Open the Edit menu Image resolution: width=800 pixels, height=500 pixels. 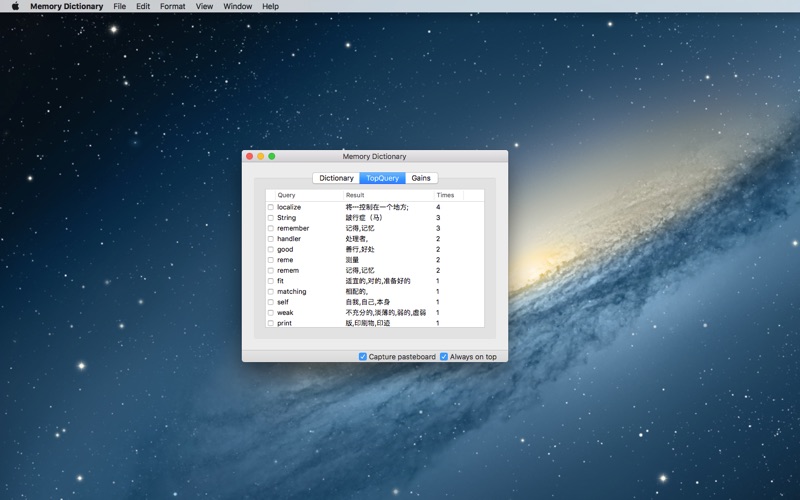143,6
